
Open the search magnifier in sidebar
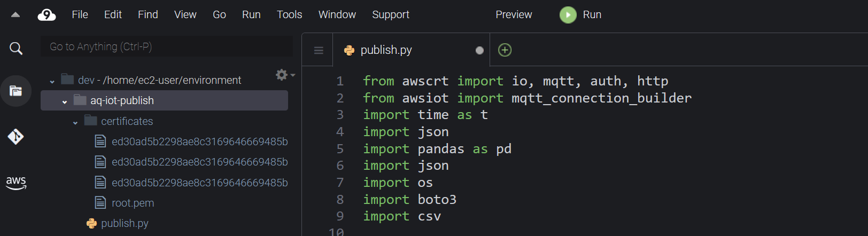pos(16,49)
